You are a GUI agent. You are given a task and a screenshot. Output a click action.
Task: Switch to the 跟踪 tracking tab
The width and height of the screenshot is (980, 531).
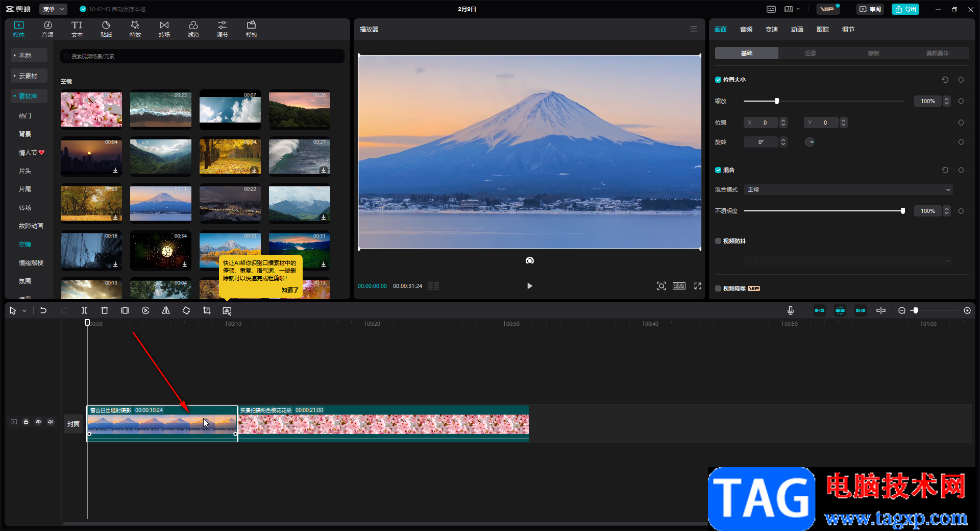(823, 30)
